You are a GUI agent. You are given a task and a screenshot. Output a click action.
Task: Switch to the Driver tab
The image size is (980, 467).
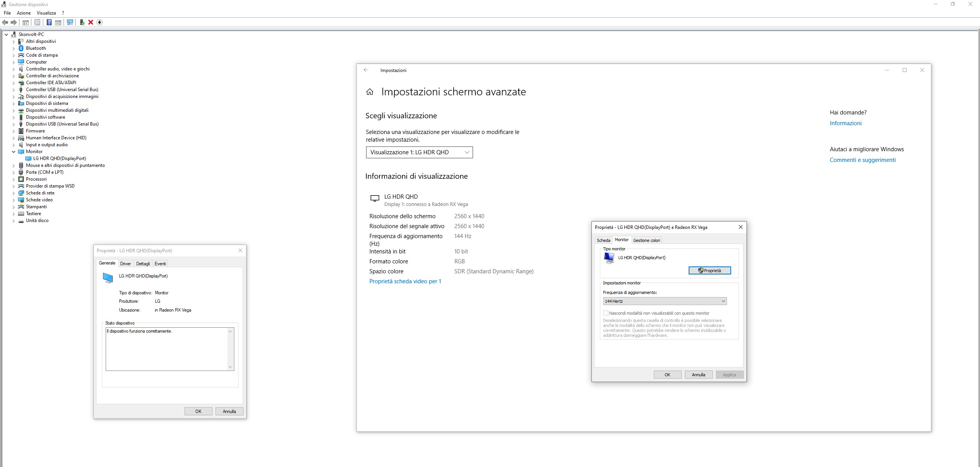tap(125, 264)
